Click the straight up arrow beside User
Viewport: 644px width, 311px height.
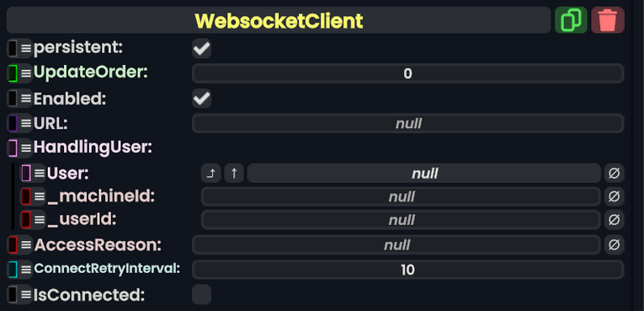click(234, 173)
